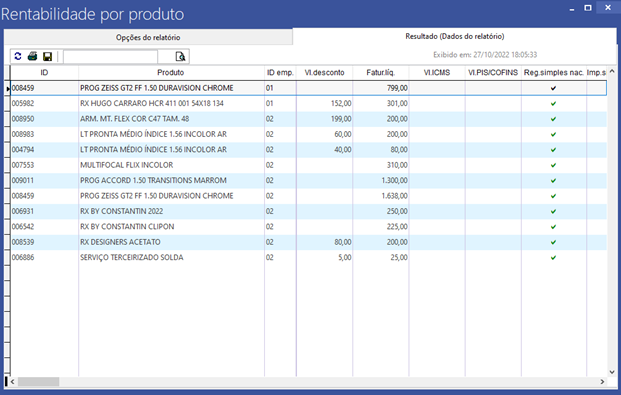Viewport: 621px width, 395px height.
Task: Select row PROG ACCORD 1.50 TRANSITIONS MARROM
Action: click(309, 181)
